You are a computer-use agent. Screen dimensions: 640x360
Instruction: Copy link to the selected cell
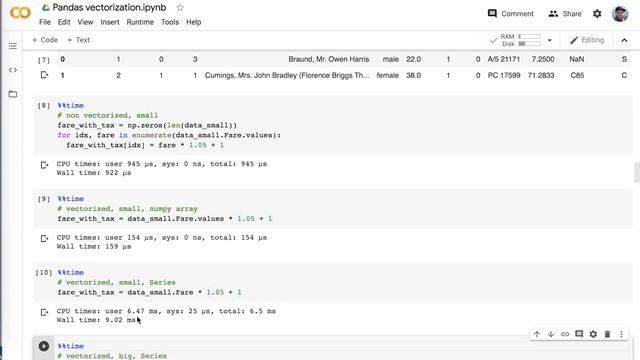pyautogui.click(x=565, y=334)
